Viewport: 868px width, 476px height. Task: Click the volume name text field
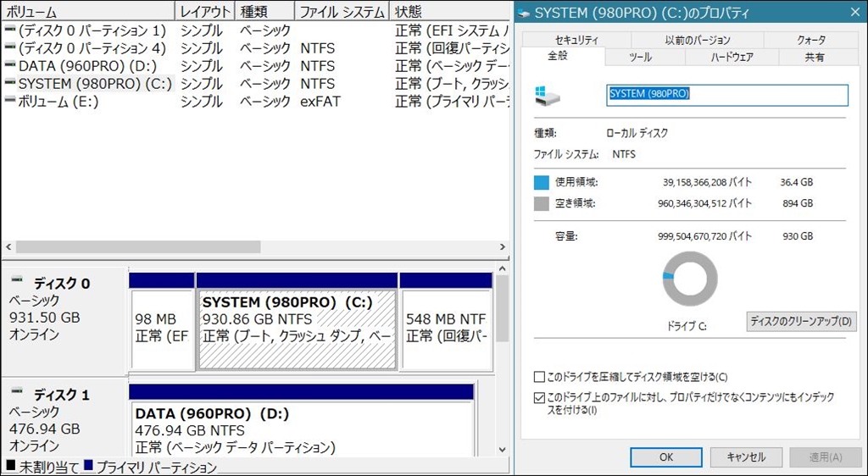click(x=727, y=94)
